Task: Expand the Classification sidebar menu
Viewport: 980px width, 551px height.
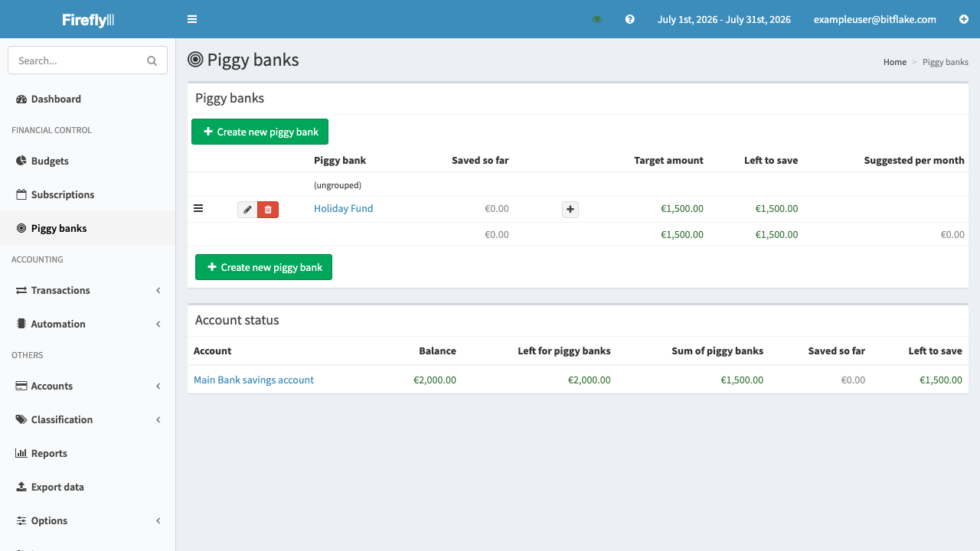Action: 87,419
